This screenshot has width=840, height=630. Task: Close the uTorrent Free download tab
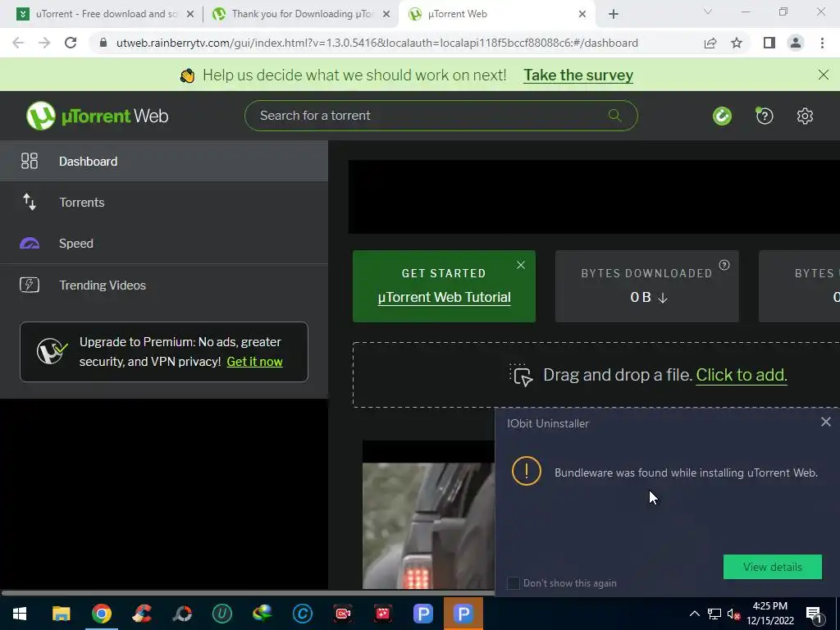tap(190, 15)
